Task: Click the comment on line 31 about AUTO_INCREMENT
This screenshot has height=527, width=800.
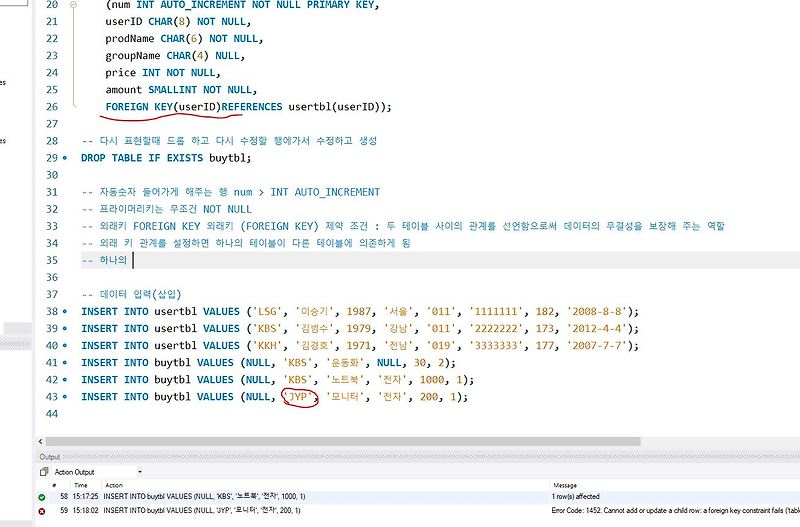Action: point(231,192)
